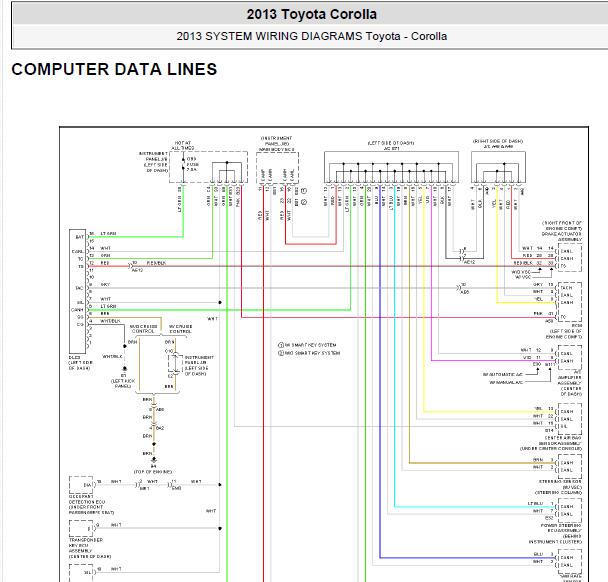Select the TAC terminal in the DLC3 connector

(x=79, y=288)
